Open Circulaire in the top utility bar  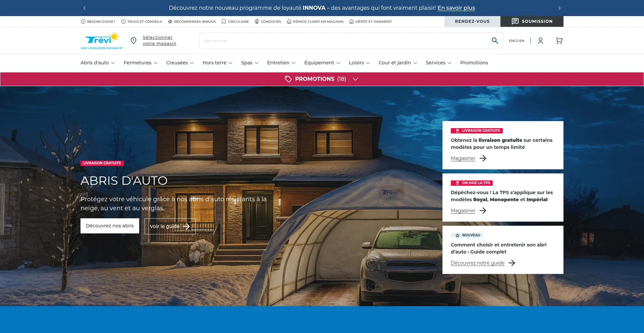235,21
